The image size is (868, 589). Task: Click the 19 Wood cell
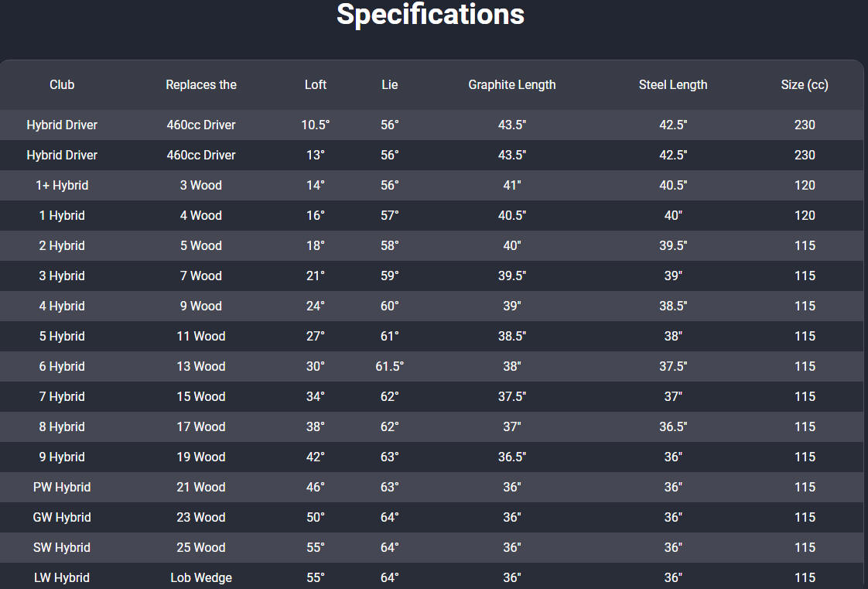[x=201, y=457]
